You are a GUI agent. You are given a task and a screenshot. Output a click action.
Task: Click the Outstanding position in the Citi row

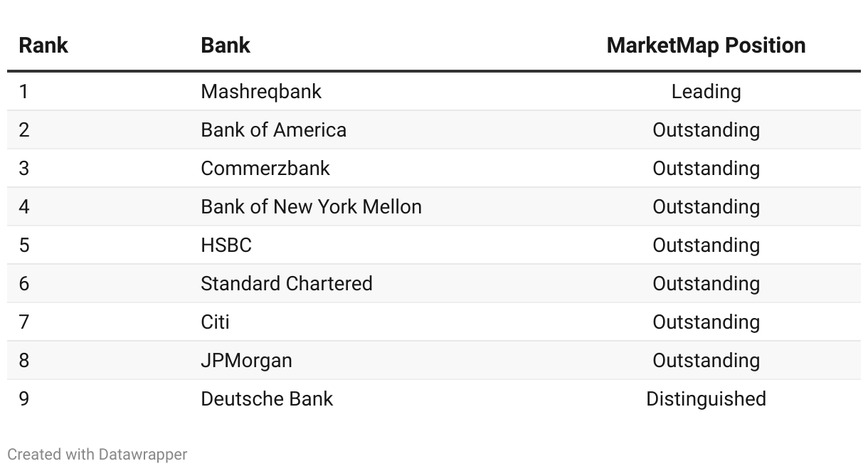[x=706, y=322]
